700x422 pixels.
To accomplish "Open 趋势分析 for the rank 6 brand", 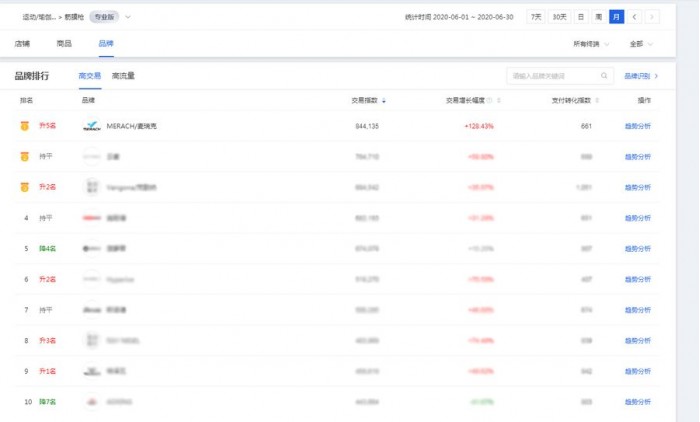I will (638, 279).
